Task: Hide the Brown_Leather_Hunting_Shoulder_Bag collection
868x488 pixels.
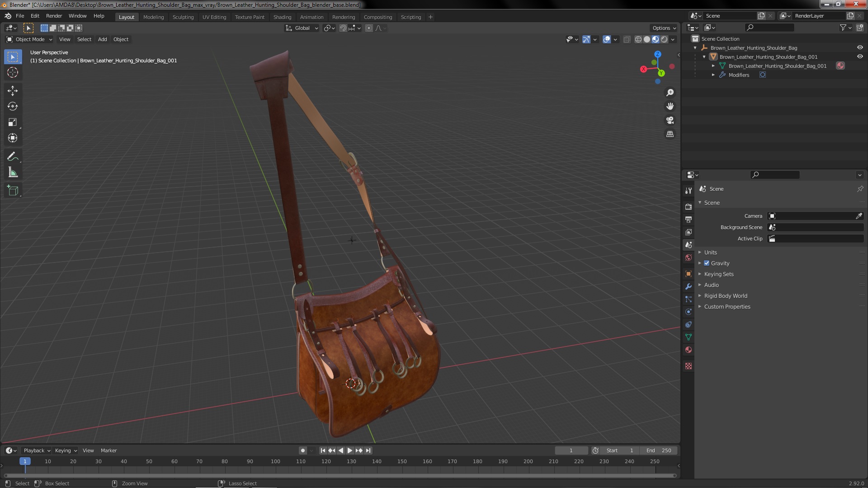Action: tap(859, 47)
